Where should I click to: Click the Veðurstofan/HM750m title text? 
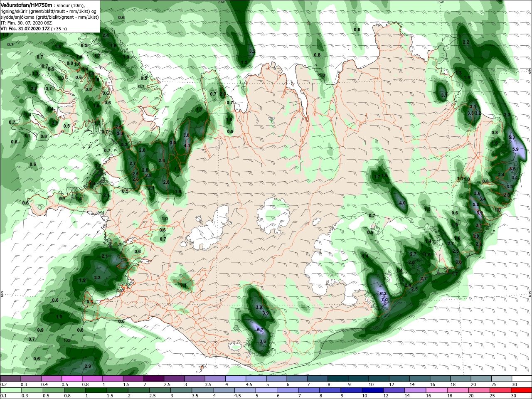coord(27,5)
